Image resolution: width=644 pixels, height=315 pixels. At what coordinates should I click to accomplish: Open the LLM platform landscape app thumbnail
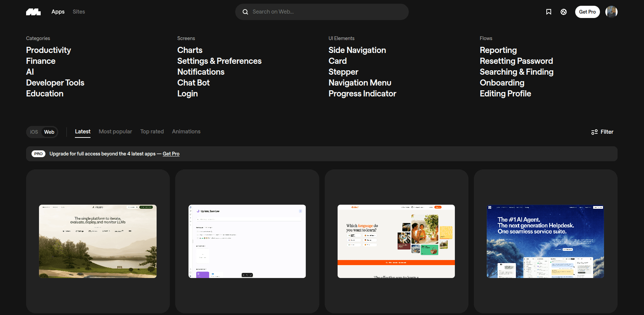[98, 241]
